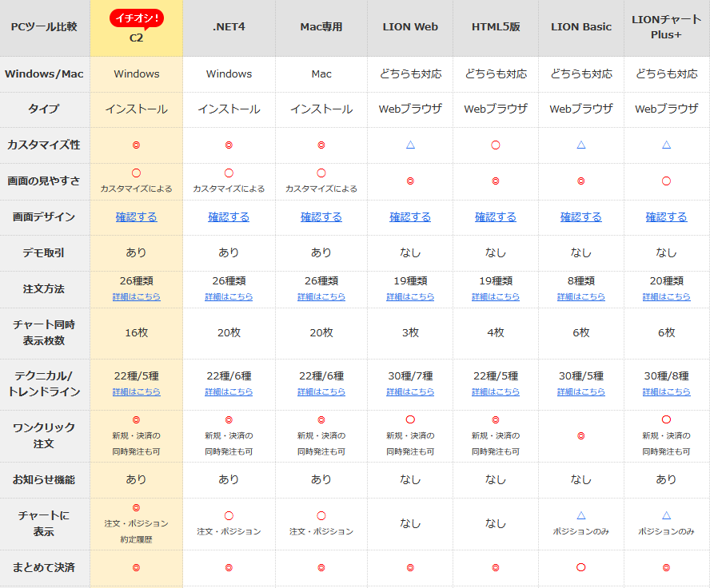Open 詳細はこちら under Mac専用 26種類 orders

321,296
